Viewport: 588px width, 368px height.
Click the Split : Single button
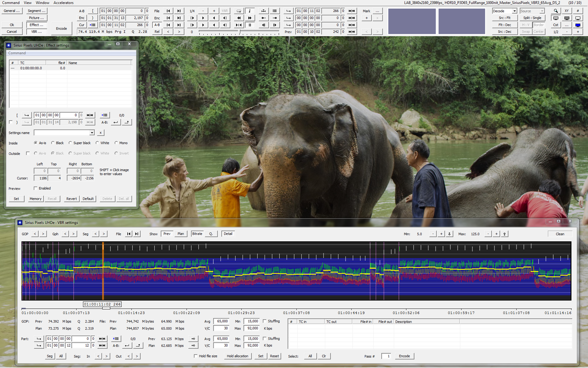point(532,18)
